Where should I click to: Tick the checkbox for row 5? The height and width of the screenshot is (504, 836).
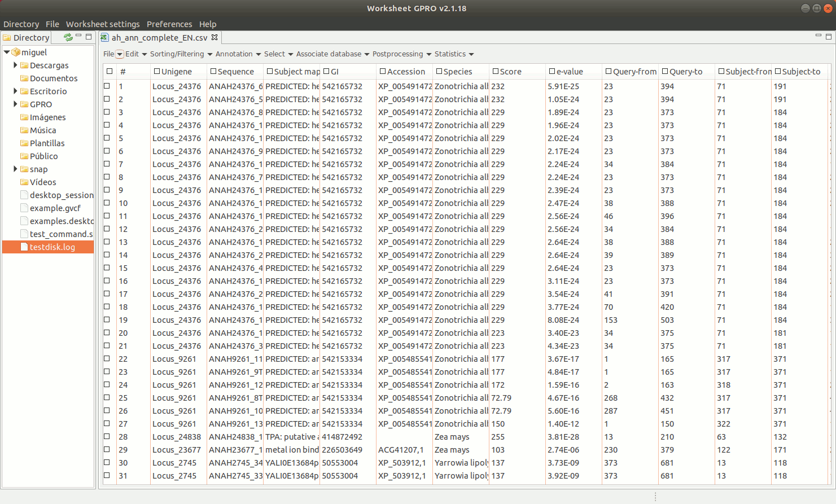(107, 138)
